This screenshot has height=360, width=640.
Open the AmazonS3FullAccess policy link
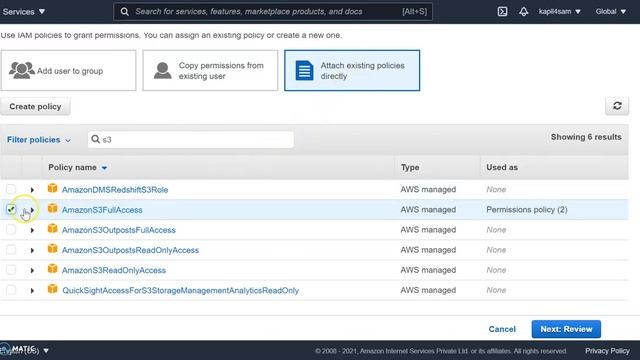(102, 210)
